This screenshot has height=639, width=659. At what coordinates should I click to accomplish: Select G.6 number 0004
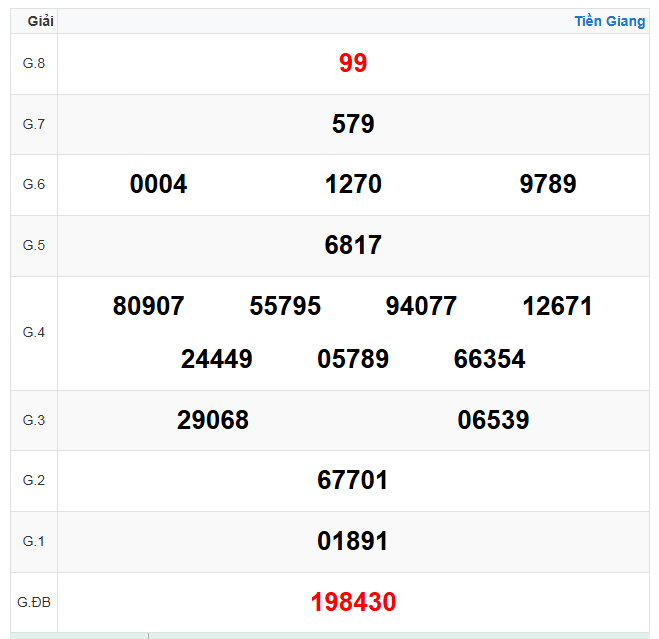[x=158, y=185]
